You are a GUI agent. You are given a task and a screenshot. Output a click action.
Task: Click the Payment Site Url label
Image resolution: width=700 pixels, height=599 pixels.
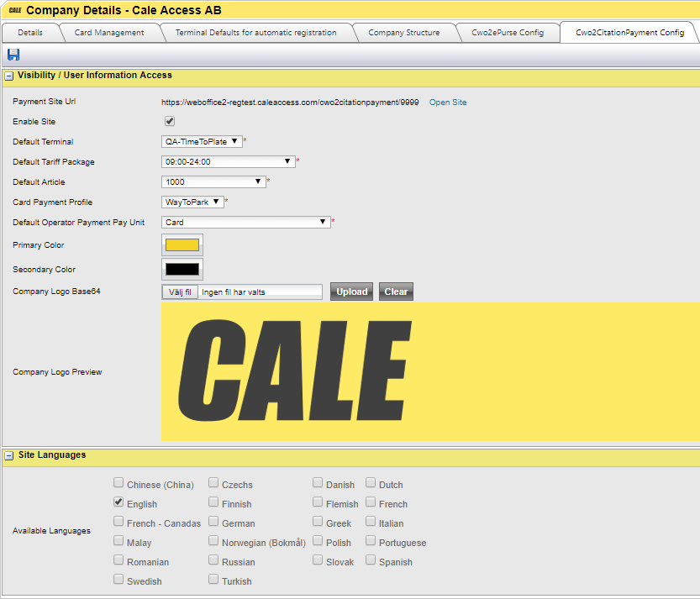click(x=45, y=102)
